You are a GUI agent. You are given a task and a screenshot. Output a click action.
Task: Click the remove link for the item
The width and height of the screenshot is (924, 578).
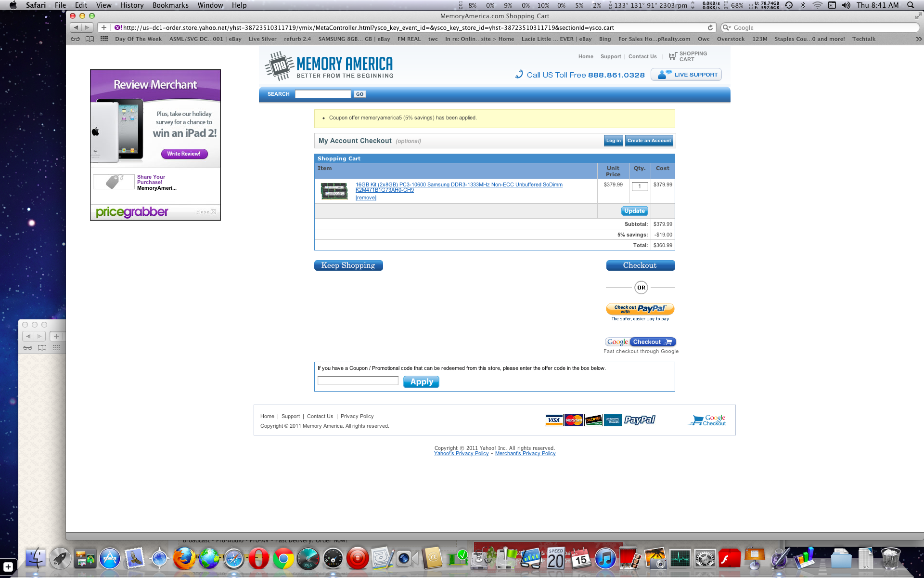tap(366, 198)
